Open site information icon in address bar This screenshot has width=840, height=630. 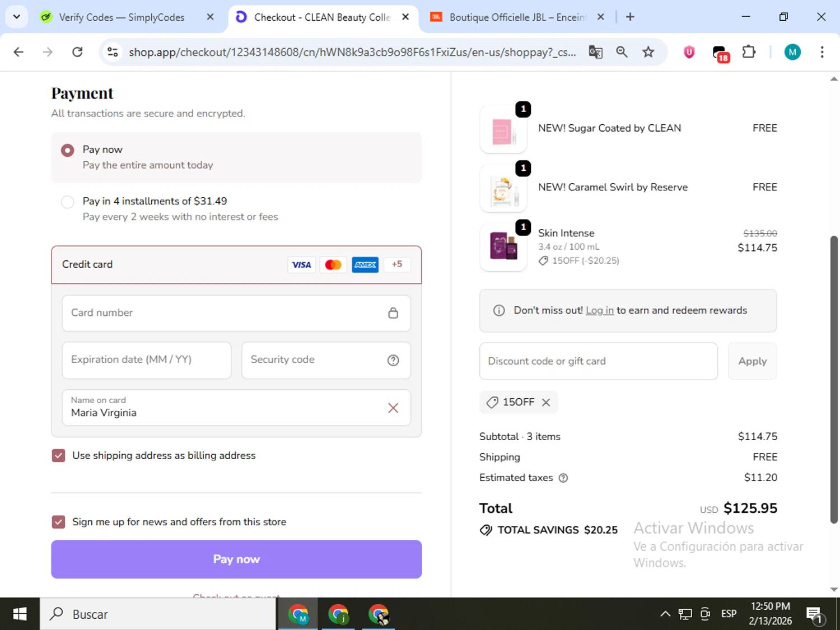(x=113, y=52)
